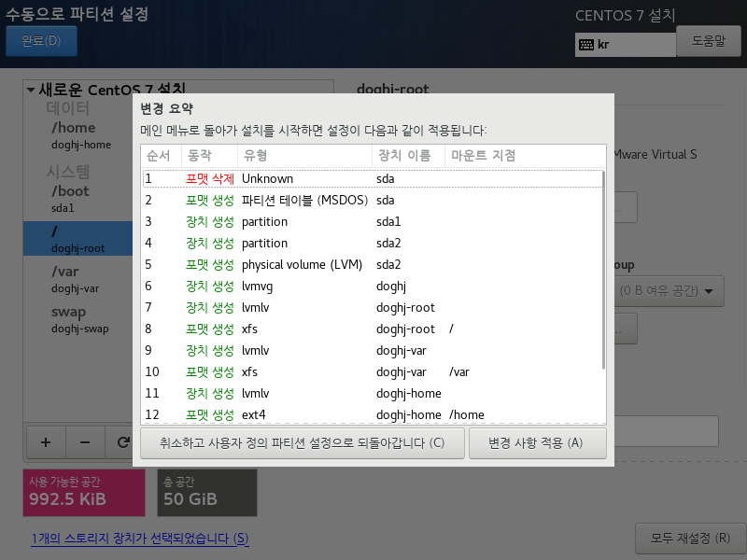Click the 완료(D) done button
747x560 pixels.
[x=41, y=41]
